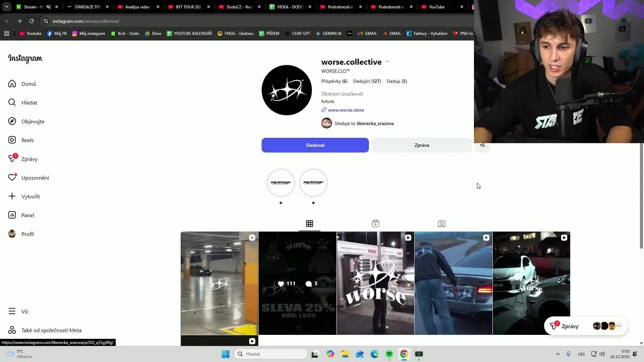Image resolution: width=644 pixels, height=362 pixels.
Task: Close the DodoCZ YouTube tab
Action: coord(259,7)
